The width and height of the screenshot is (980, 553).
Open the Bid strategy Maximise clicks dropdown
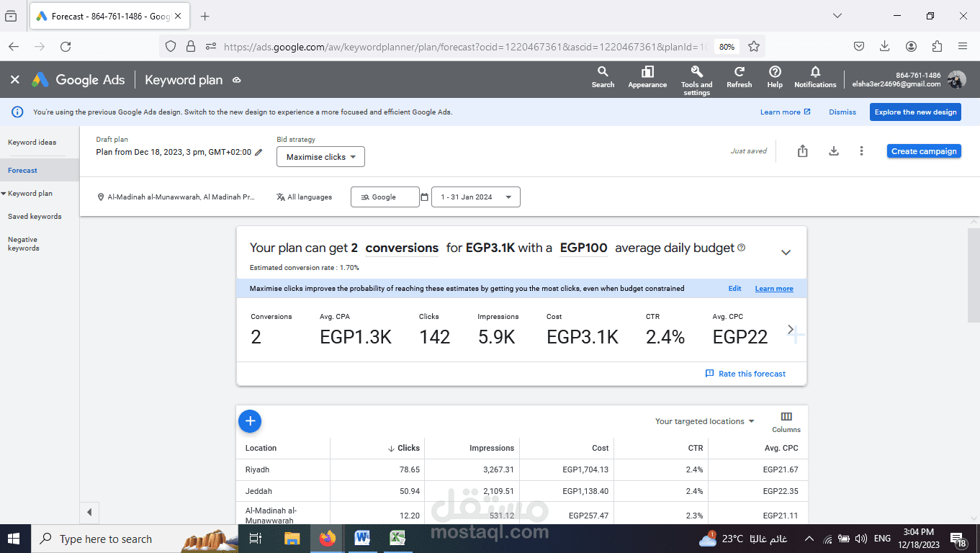[x=320, y=157]
